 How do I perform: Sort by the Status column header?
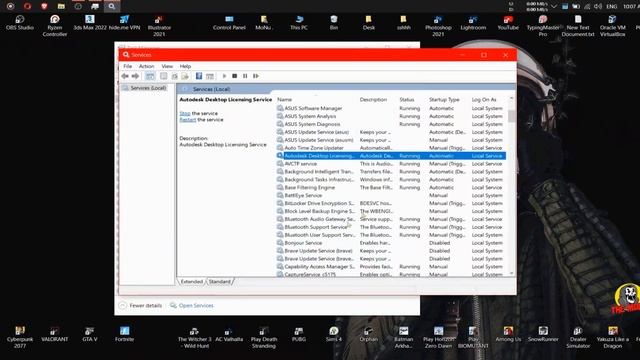click(x=407, y=100)
